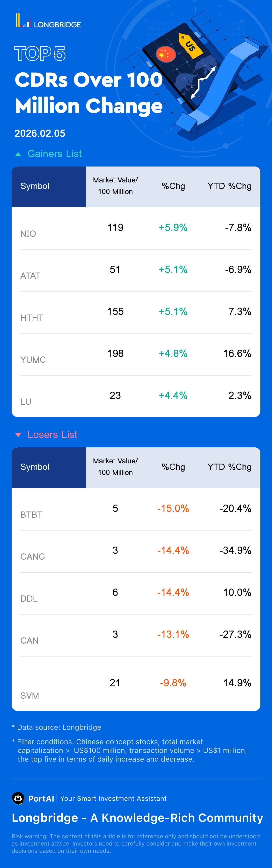272x868 pixels.
Task: Click the CANG -14.4% change value
Action: coord(173,550)
